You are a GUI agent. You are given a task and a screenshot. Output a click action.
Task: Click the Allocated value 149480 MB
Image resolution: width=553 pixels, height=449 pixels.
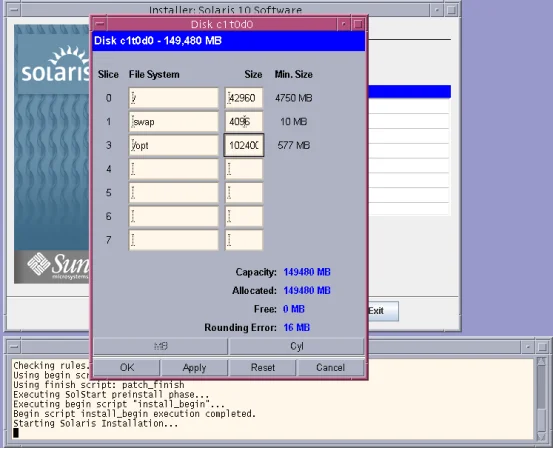[x=307, y=290]
